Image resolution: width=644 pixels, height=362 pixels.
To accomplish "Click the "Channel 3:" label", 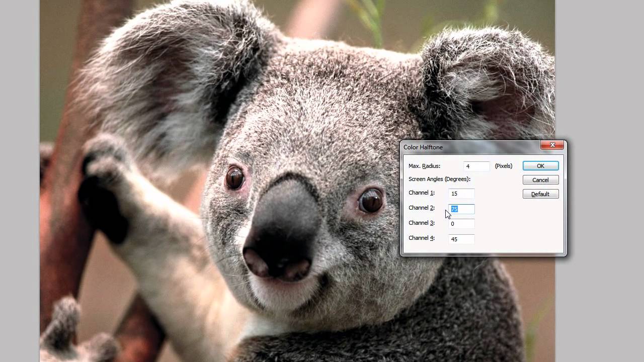I will [421, 223].
